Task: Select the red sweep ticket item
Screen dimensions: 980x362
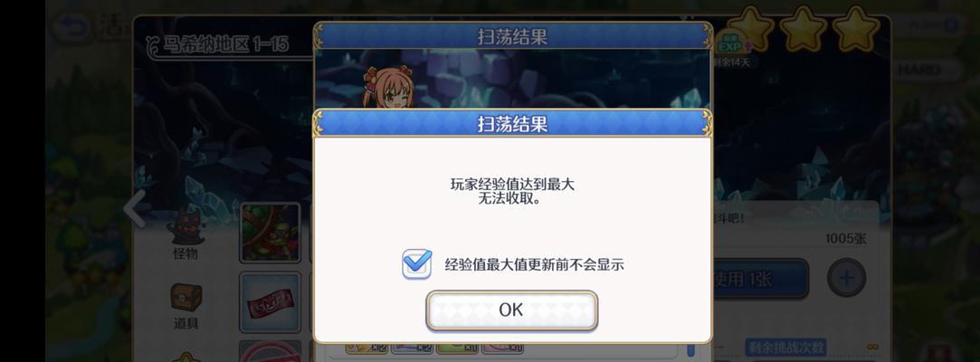Action: tap(270, 301)
